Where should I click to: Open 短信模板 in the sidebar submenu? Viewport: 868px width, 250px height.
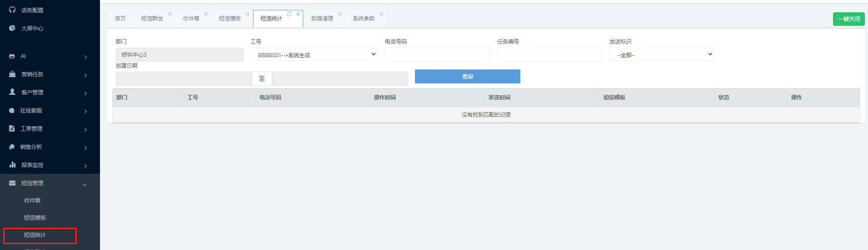coord(35,218)
